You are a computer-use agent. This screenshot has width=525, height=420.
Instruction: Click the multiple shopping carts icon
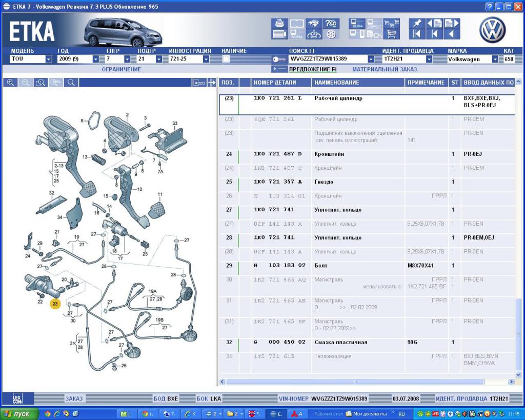[x=391, y=23]
